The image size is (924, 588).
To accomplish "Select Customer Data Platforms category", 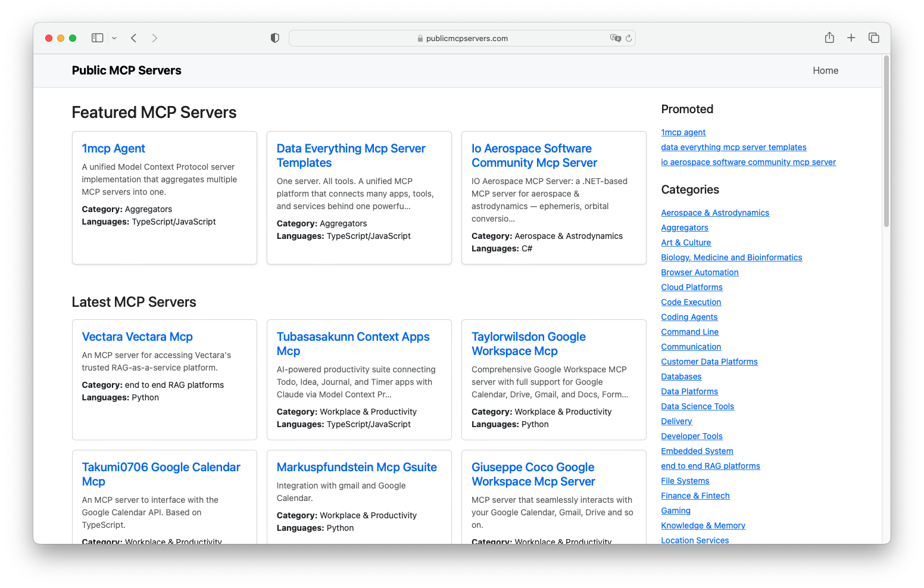I will [709, 362].
